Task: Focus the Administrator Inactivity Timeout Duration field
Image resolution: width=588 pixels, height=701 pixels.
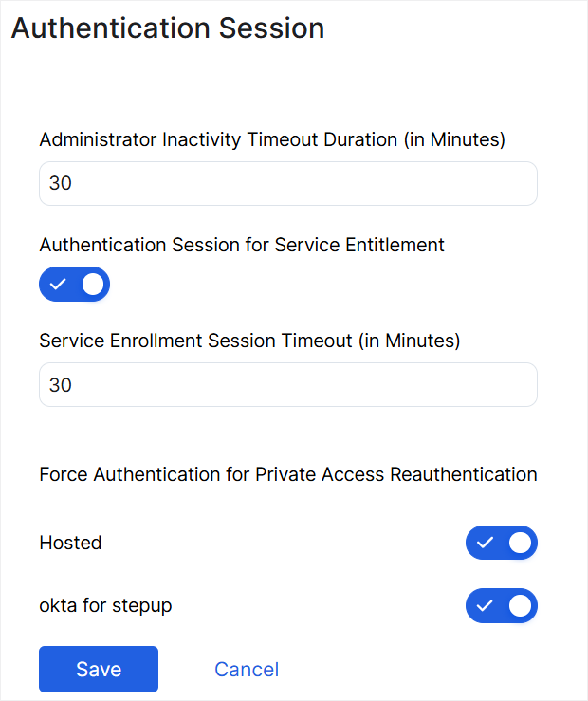Action: 288,184
